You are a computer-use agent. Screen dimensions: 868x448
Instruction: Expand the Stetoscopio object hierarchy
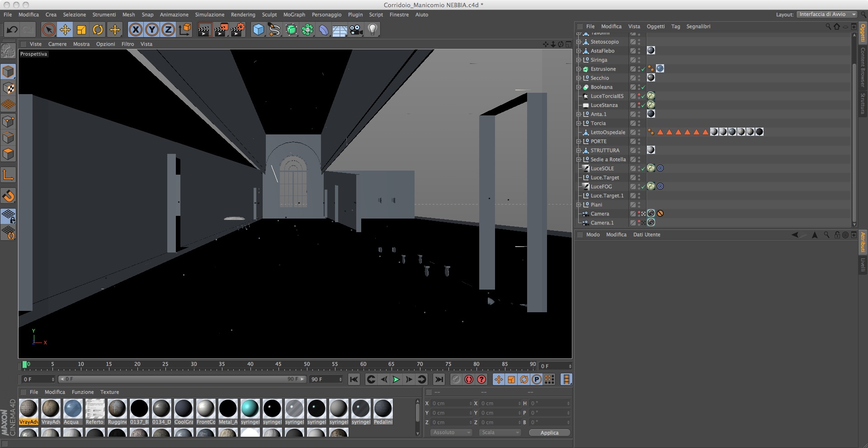(579, 42)
